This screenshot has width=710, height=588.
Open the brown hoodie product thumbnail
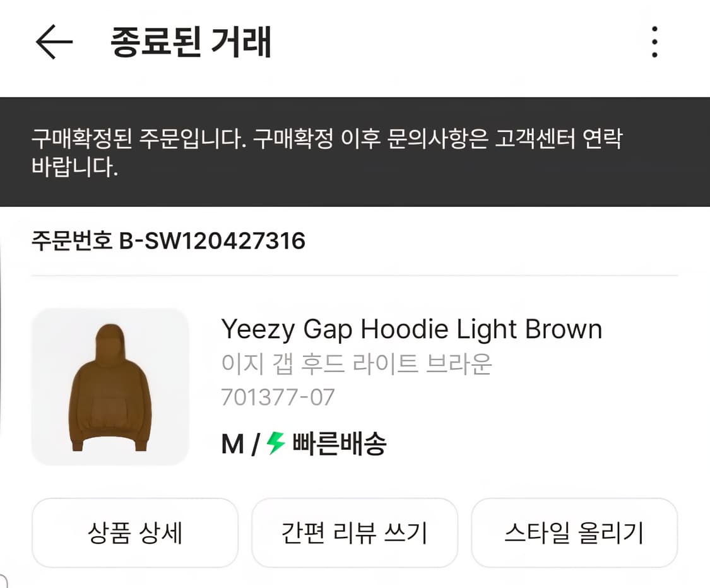pos(110,387)
